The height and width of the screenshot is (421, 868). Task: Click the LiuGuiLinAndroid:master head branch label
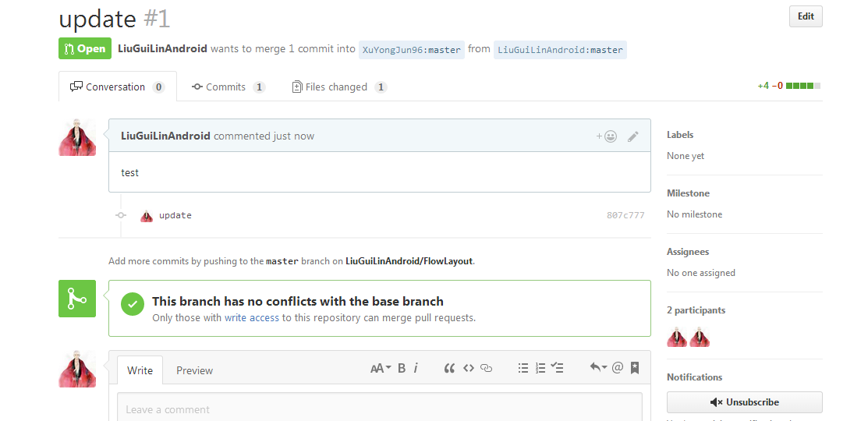tap(560, 50)
